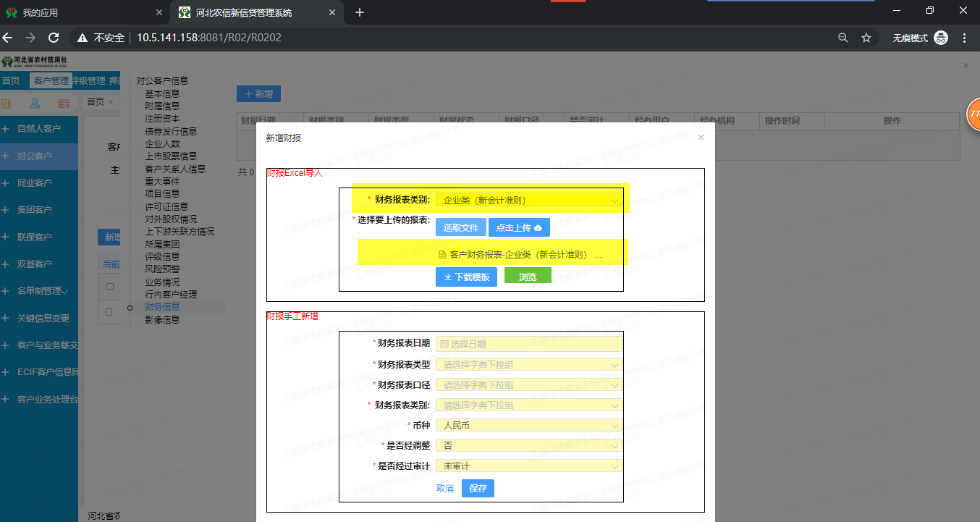Open the calendar icon in 财务报表日期 field

tap(444, 343)
